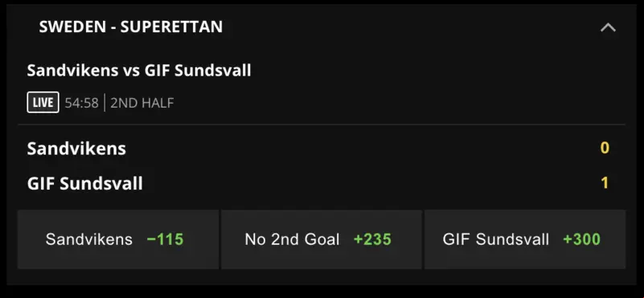The width and height of the screenshot is (644, 298).
Task: Choose the No 2nd Goal bet
Action: coord(322,239)
